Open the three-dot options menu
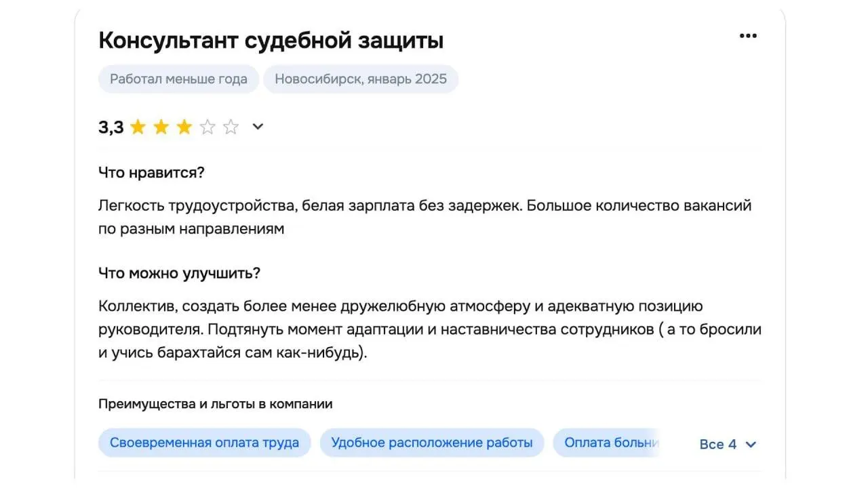The width and height of the screenshot is (868, 488). click(748, 37)
